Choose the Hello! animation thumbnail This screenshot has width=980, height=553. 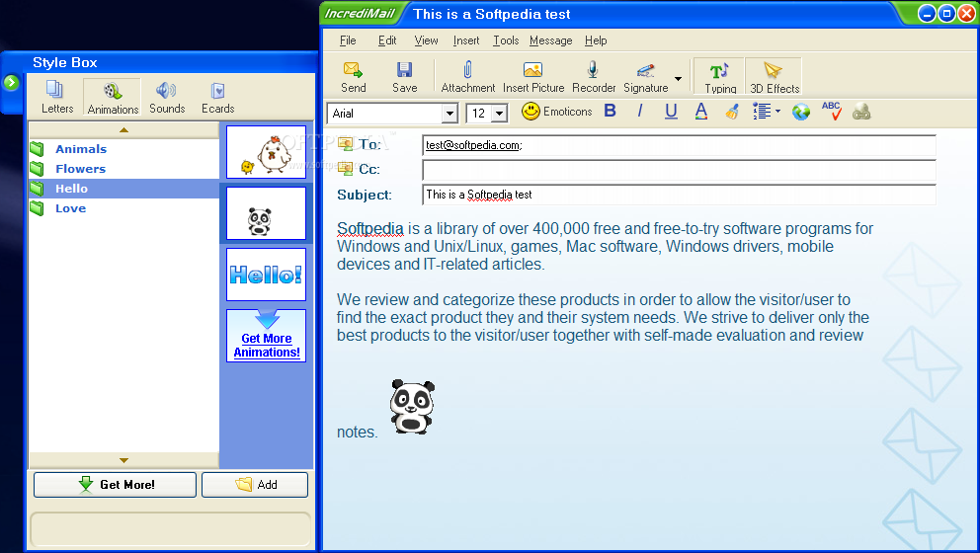[267, 275]
